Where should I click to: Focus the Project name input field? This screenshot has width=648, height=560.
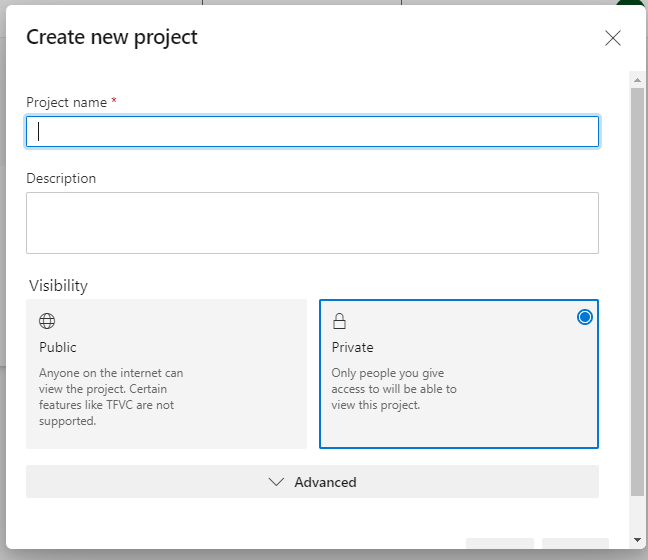312,131
